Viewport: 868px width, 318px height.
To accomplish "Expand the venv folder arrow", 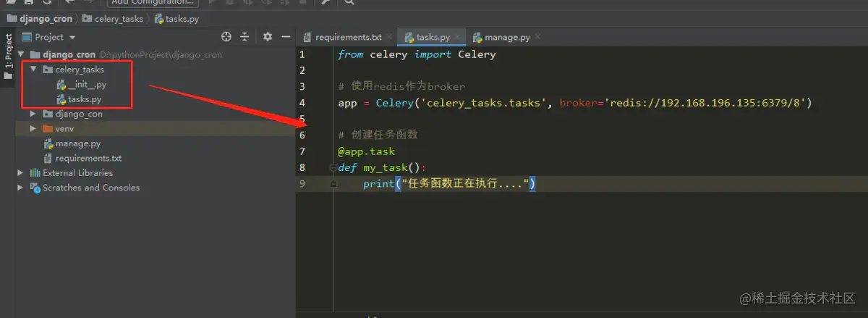I will pos(34,129).
